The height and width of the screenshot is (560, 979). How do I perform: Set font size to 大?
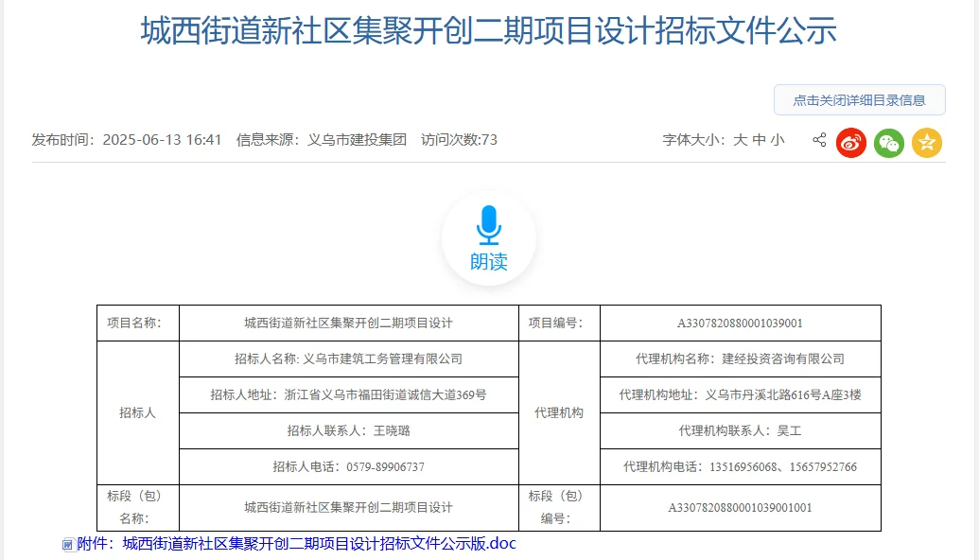click(x=740, y=140)
